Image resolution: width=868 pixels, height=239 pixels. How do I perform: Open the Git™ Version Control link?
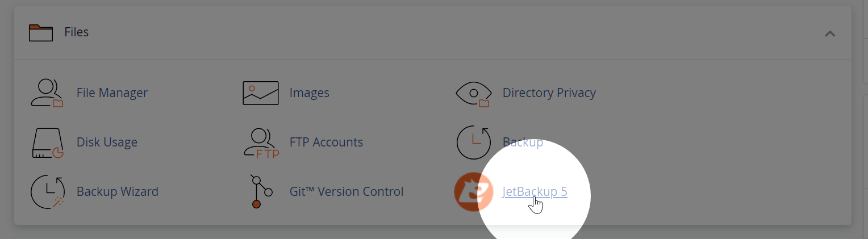(x=347, y=192)
